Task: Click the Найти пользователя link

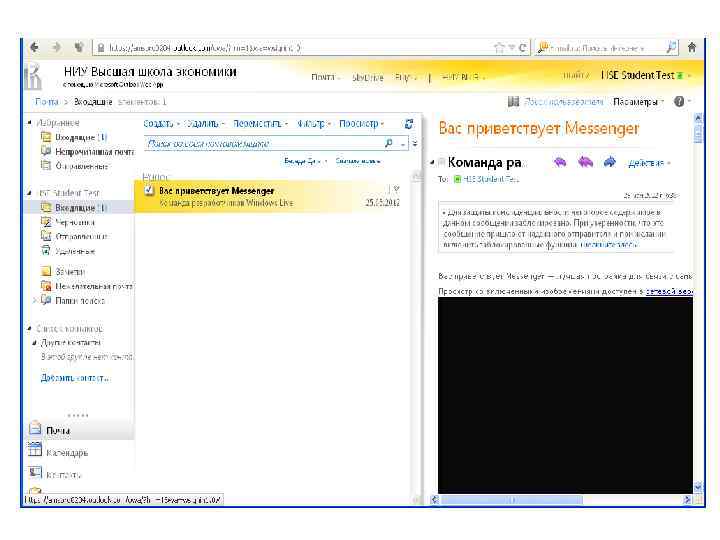Action: point(563,101)
